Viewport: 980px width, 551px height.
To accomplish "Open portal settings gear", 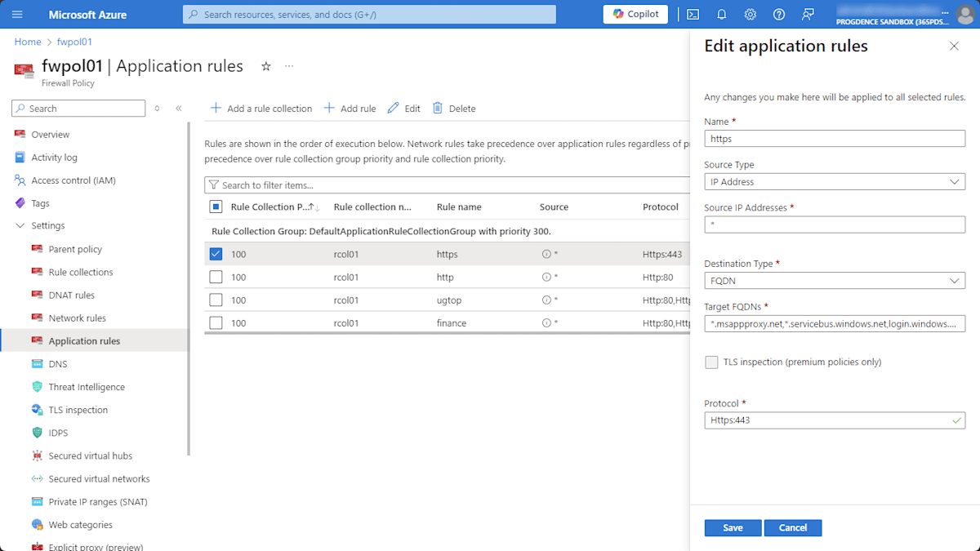I will [x=751, y=14].
